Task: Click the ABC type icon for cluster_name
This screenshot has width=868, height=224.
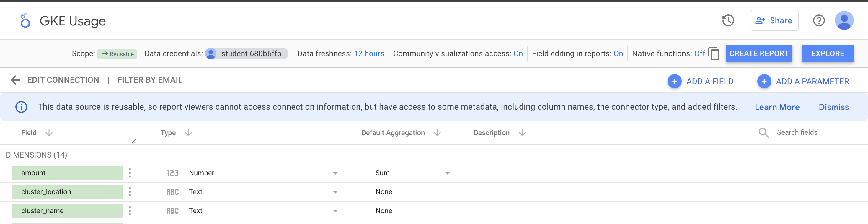Action: pos(172,210)
